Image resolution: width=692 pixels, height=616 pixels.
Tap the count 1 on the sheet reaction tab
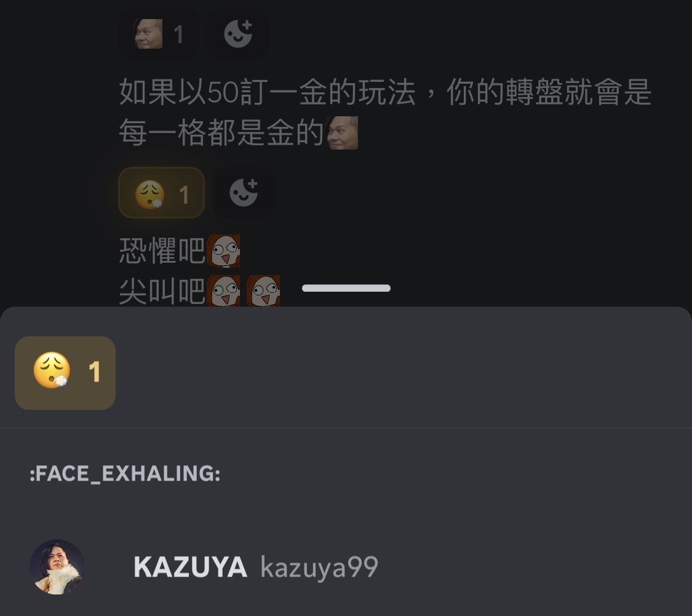pos(95,372)
